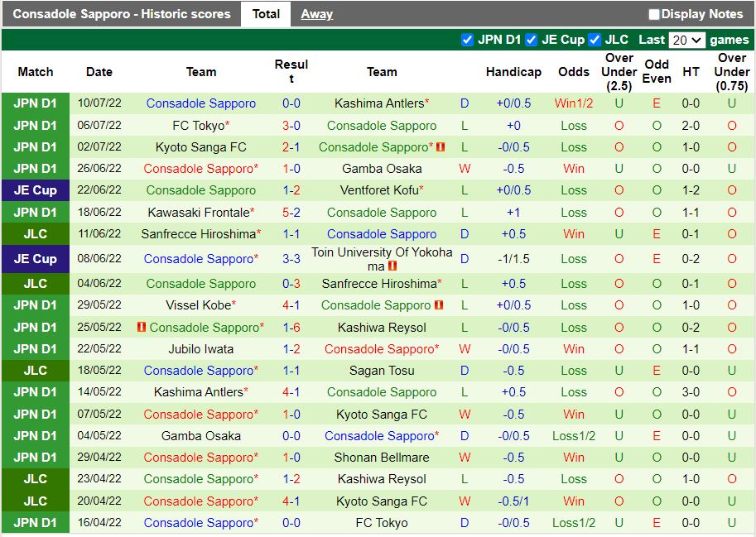Toggle the JE Cup filter checkbox

(532, 40)
